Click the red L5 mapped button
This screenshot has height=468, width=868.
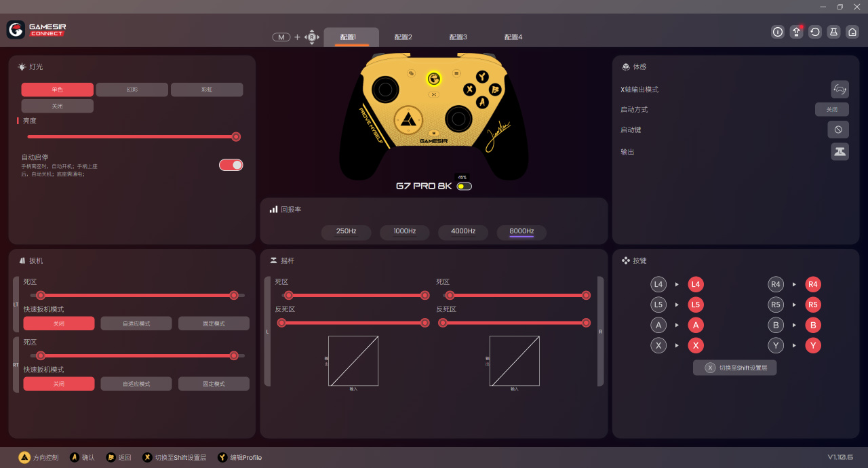point(696,305)
